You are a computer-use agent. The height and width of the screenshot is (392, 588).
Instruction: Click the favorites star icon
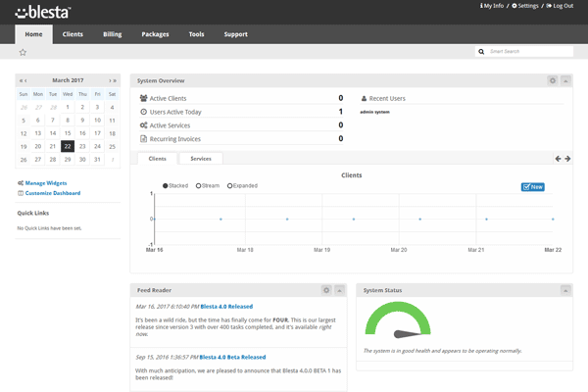click(x=23, y=52)
